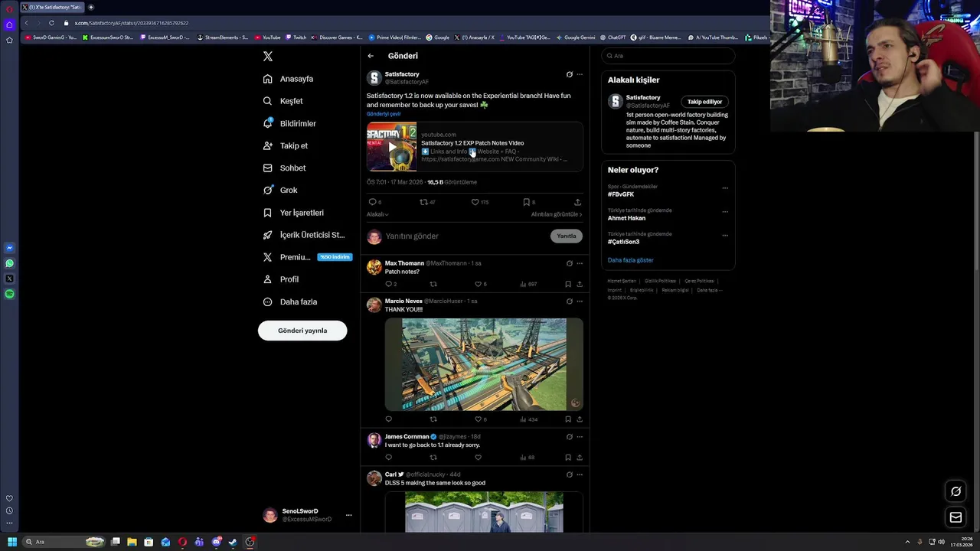Play the Satisfactory 1.2 patch notes video thumbnail

[x=392, y=146]
